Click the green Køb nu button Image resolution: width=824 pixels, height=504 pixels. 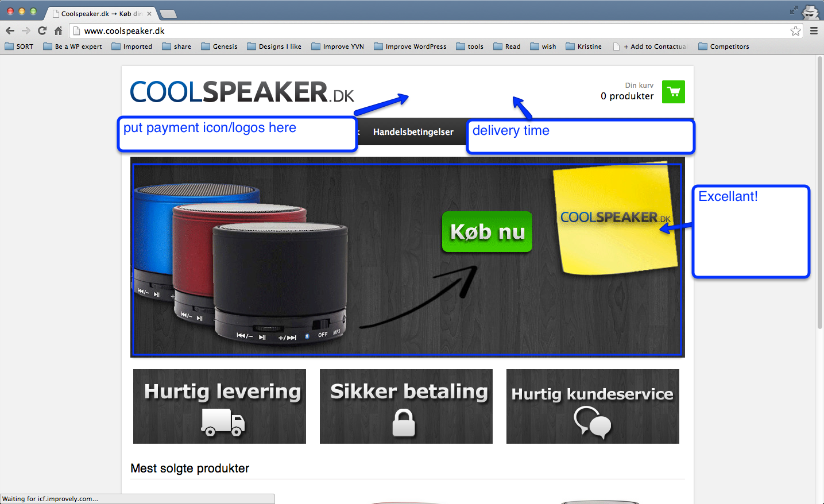pos(487,232)
